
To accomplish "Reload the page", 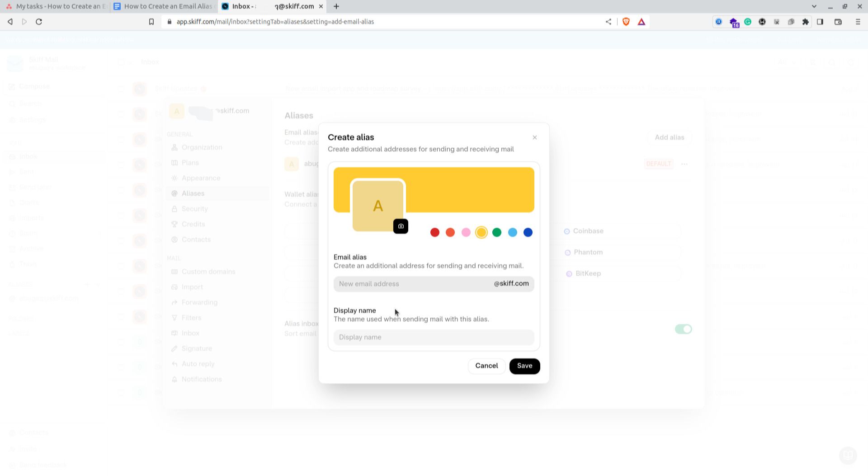I will (x=39, y=22).
